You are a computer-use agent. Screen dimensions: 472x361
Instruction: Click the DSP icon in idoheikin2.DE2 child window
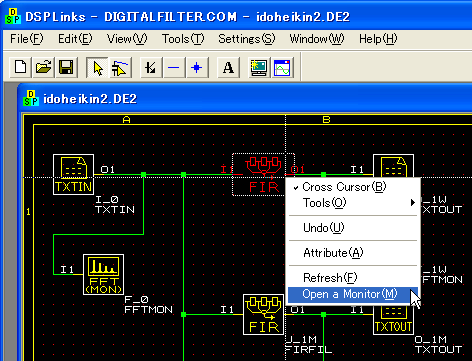[x=31, y=98]
